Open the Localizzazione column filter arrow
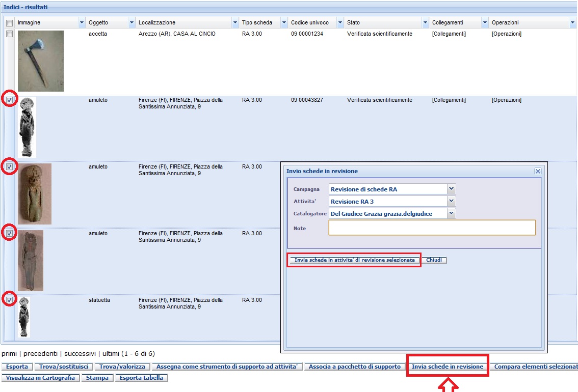This screenshot has height=392, width=578. tap(235, 23)
